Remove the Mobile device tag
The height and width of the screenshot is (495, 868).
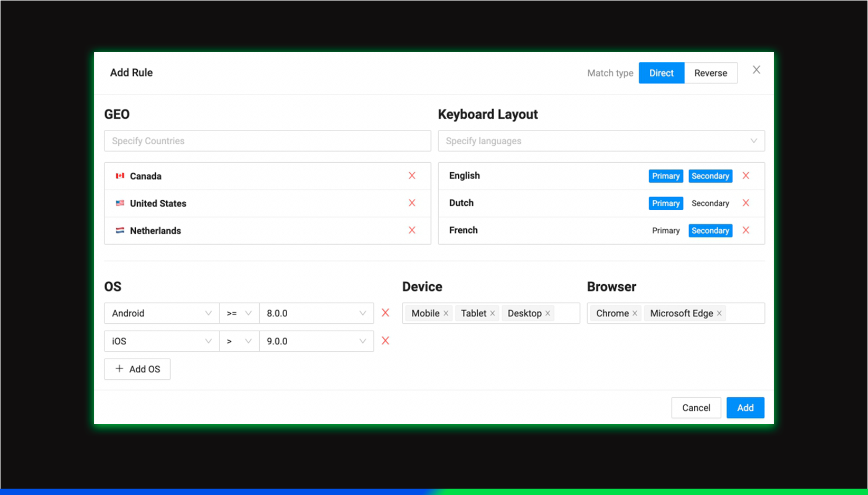pyautogui.click(x=446, y=313)
